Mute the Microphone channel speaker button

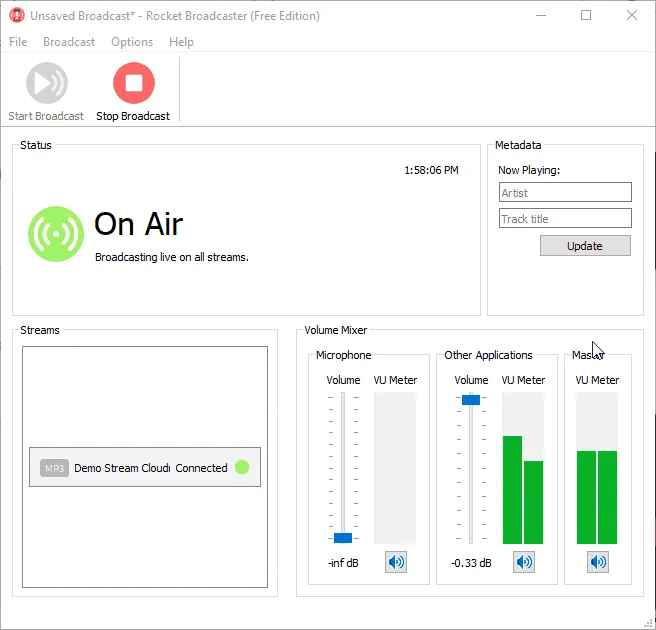397,562
